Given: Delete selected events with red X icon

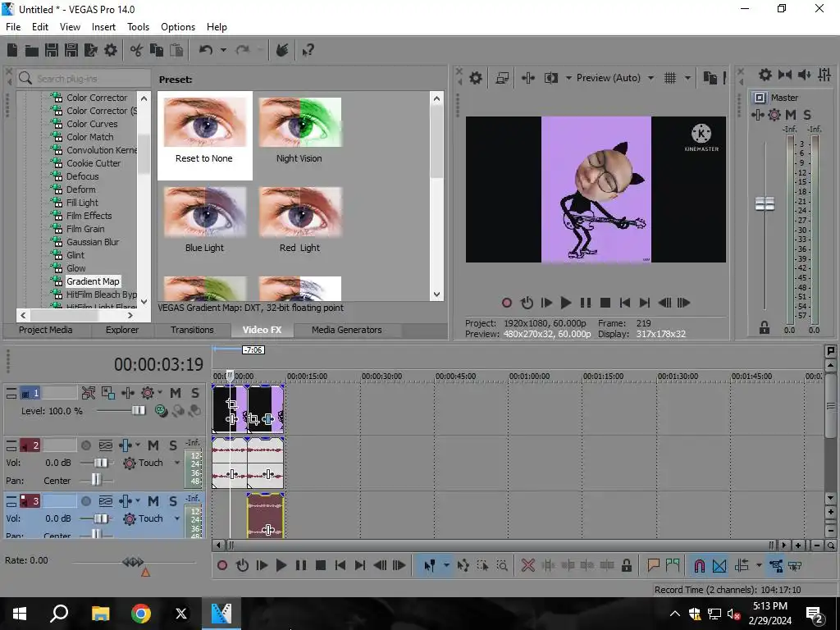Looking at the screenshot, I should [527, 566].
